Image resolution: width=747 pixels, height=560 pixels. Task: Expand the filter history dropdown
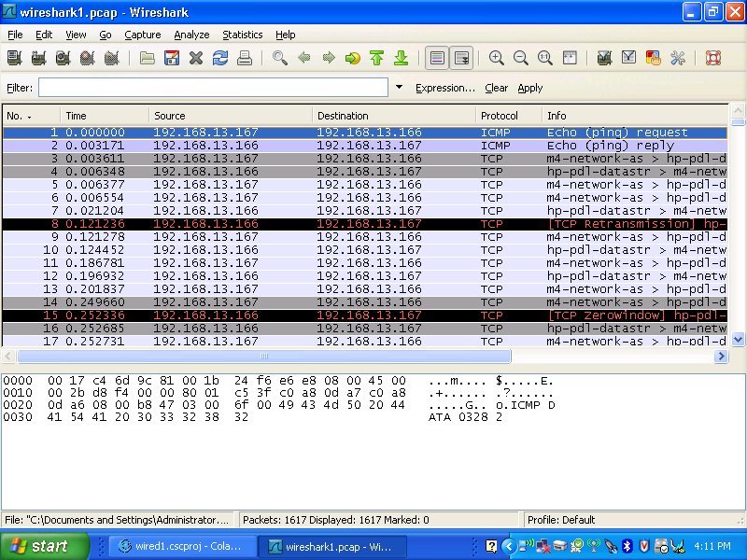(x=400, y=87)
